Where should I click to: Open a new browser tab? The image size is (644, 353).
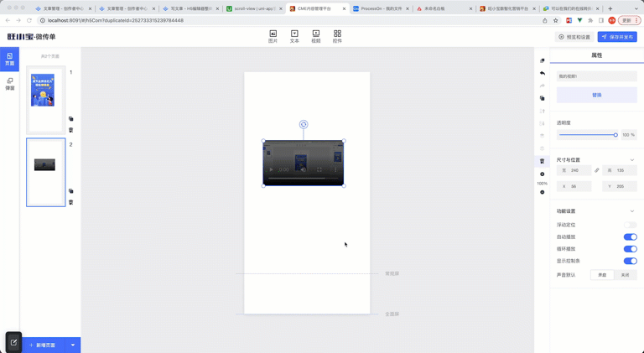[610, 8]
